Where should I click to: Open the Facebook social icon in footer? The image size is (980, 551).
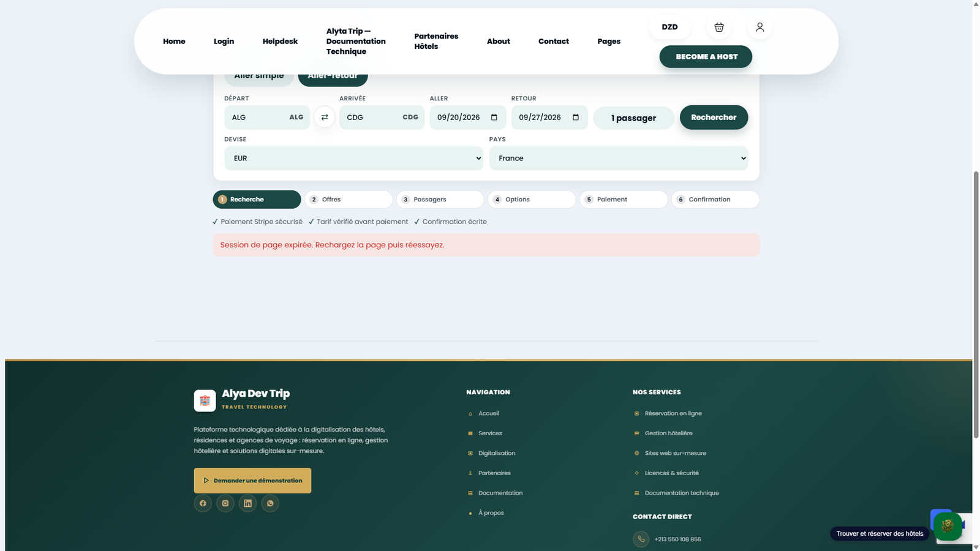[x=203, y=503]
